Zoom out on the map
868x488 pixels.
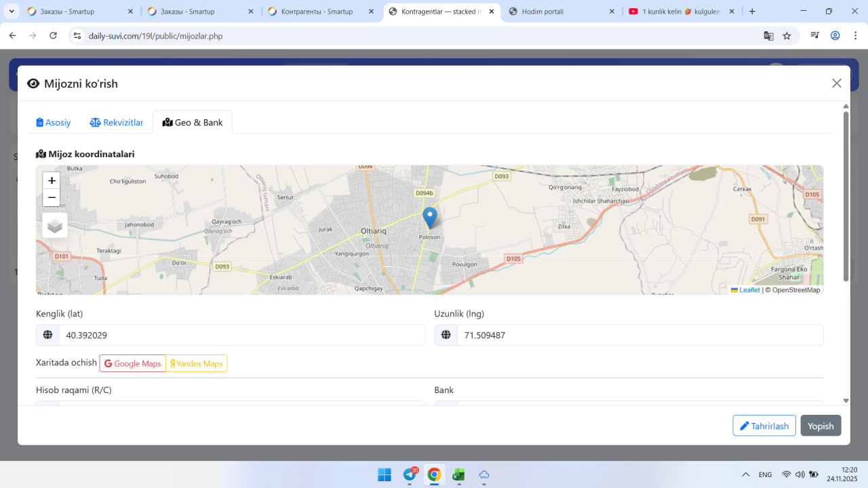(x=52, y=198)
